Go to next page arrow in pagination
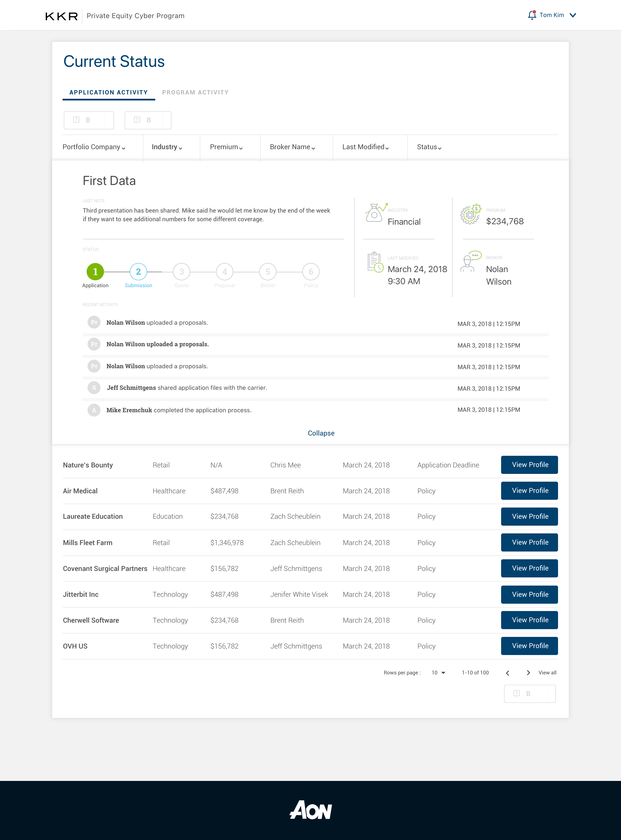This screenshot has width=621, height=840. pos(528,673)
